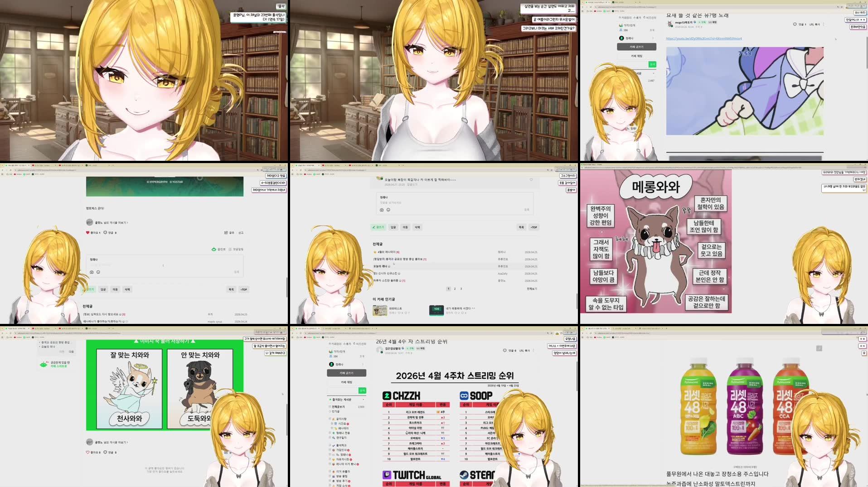Click the 신고 link under HYPERGRYPH post
Image resolution: width=868 pixels, height=487 pixels.
click(x=241, y=232)
